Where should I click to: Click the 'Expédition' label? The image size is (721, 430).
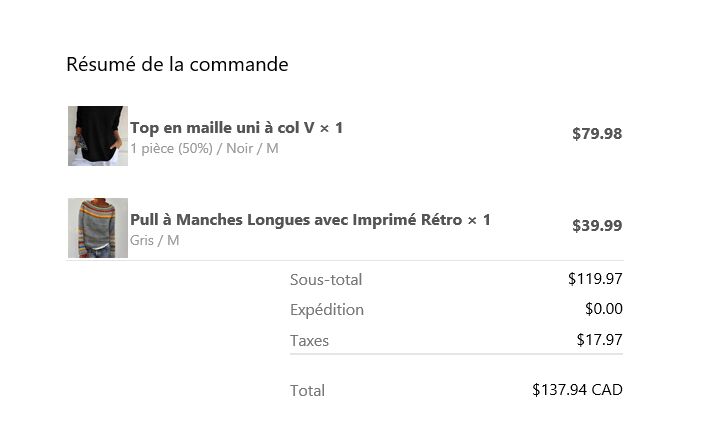pyautogui.click(x=327, y=310)
